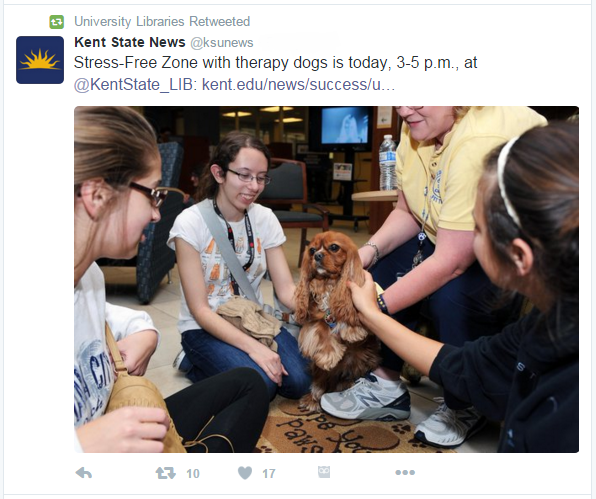Image resolution: width=596 pixels, height=499 pixels.
Task: Open the Kent State News sunburst avatar
Action: 40,60
